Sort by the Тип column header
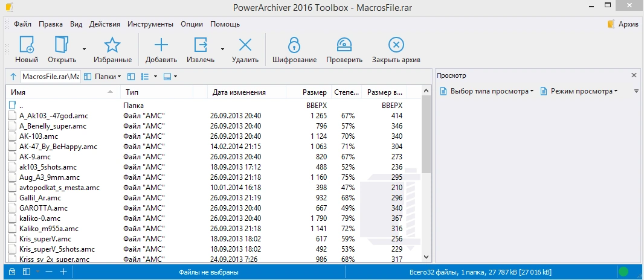Image resolution: width=644 pixels, height=280 pixels. tap(156, 92)
